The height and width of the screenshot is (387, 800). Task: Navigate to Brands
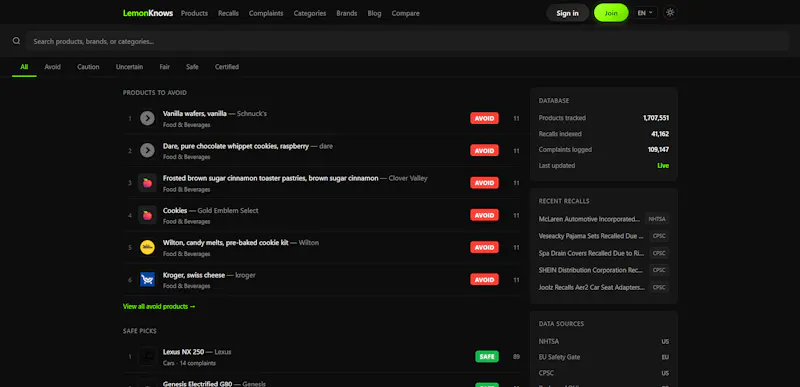coord(347,13)
